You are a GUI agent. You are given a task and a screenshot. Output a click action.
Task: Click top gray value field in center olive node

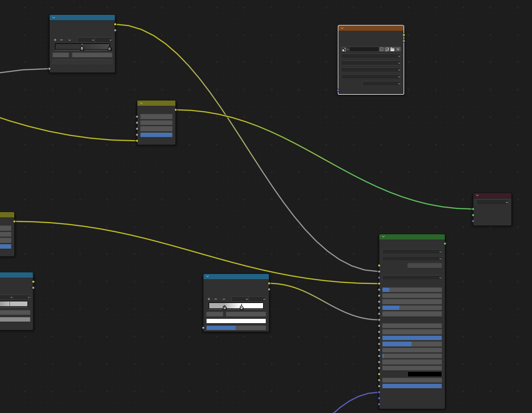pos(156,116)
